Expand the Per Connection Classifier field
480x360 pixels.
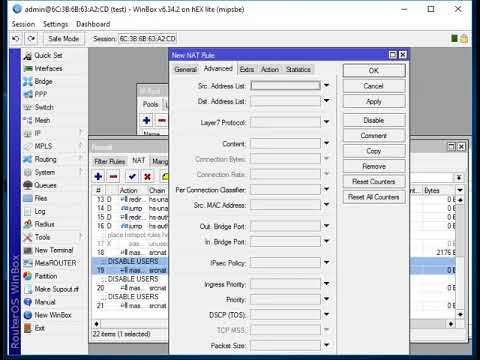point(327,189)
